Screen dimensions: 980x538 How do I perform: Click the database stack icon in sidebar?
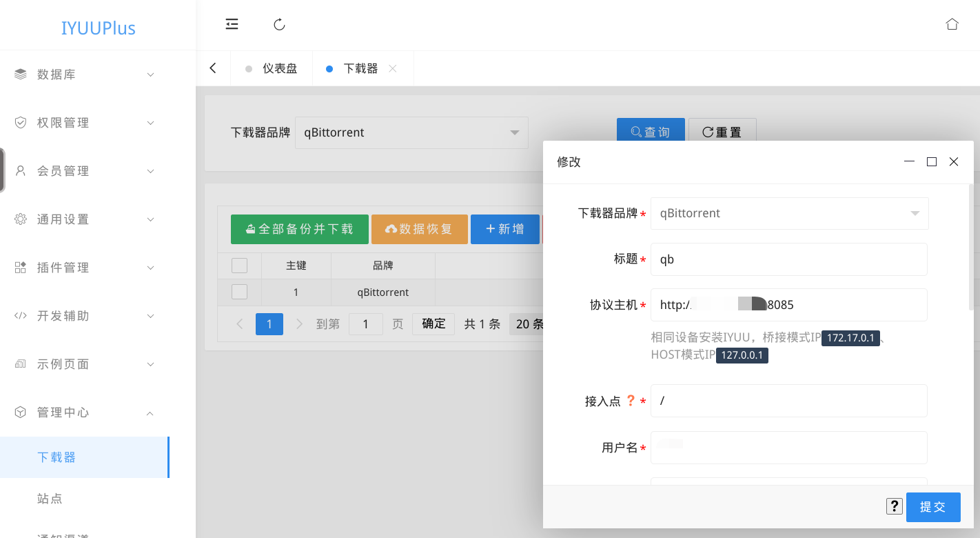[x=21, y=74]
